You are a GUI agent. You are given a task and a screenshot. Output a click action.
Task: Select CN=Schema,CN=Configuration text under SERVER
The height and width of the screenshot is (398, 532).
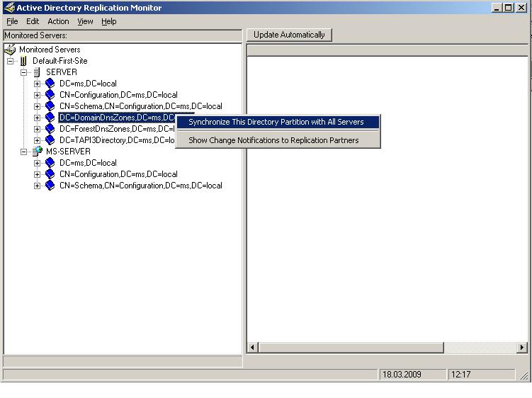pyautogui.click(x=141, y=106)
